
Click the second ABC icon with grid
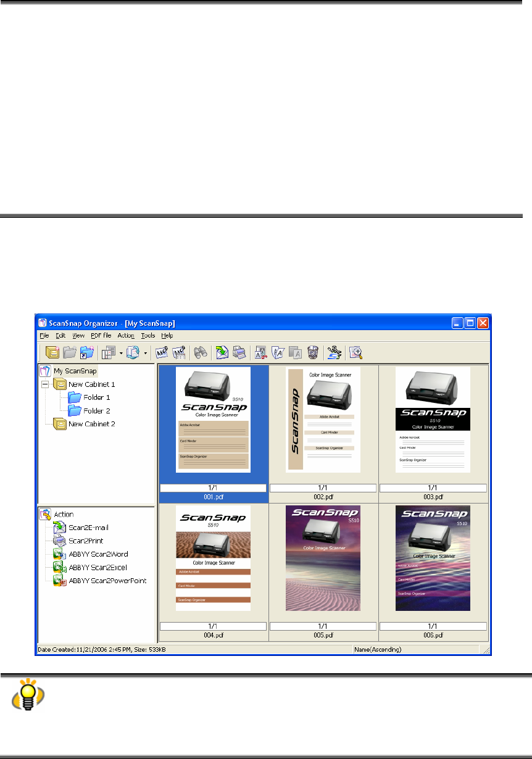pos(179,353)
